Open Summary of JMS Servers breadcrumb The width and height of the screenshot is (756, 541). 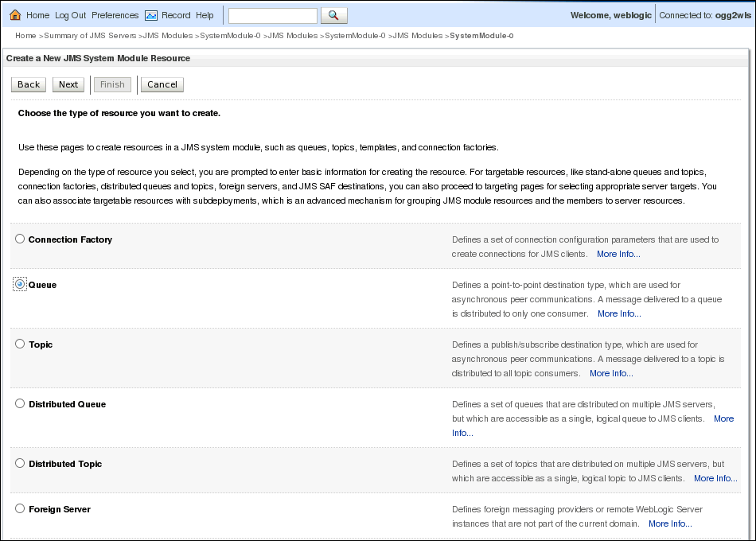[x=90, y=36]
